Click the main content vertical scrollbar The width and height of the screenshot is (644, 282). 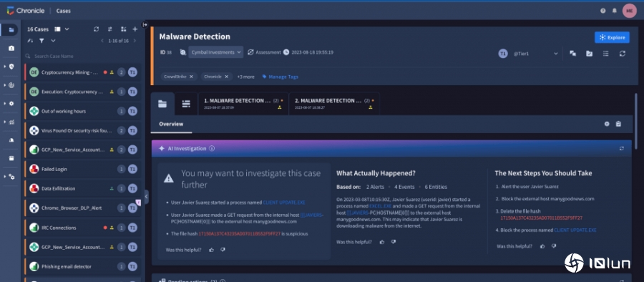[636, 121]
